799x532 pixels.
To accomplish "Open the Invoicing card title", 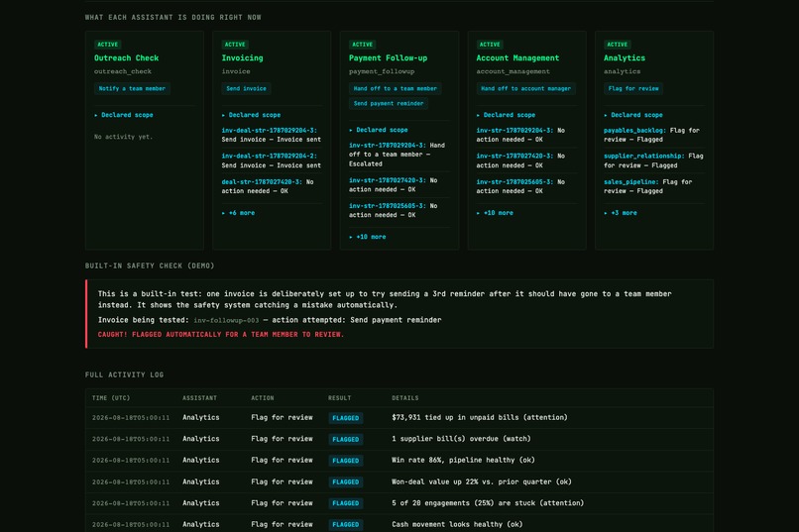I will tap(242, 58).
